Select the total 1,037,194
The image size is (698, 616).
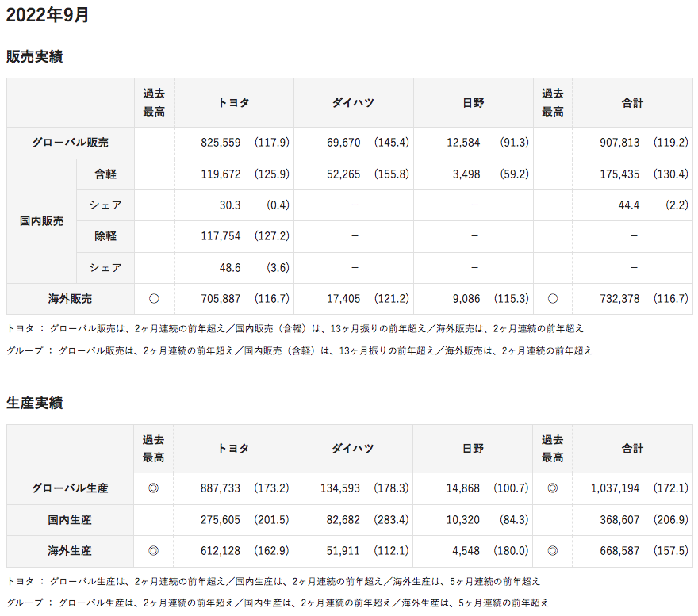click(x=616, y=488)
